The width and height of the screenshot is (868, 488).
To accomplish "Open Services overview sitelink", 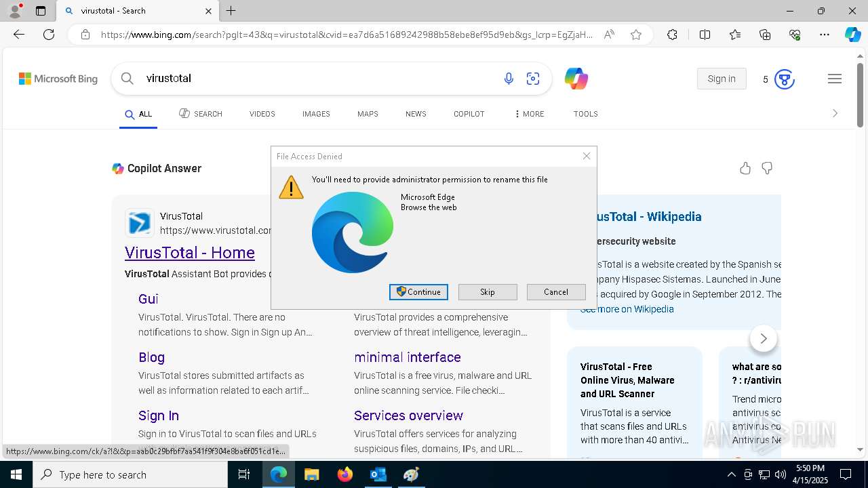I will point(408,415).
